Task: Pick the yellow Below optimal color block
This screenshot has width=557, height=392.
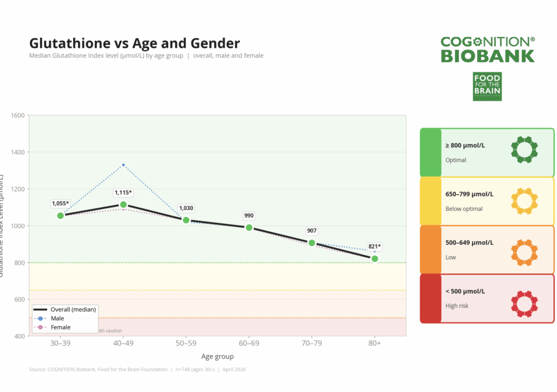Action: click(430, 201)
